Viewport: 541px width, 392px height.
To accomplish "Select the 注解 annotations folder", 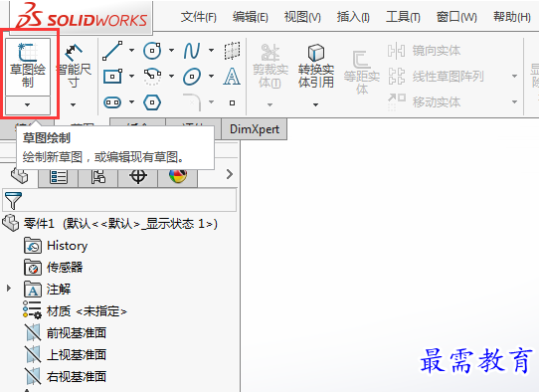I will click(x=48, y=290).
